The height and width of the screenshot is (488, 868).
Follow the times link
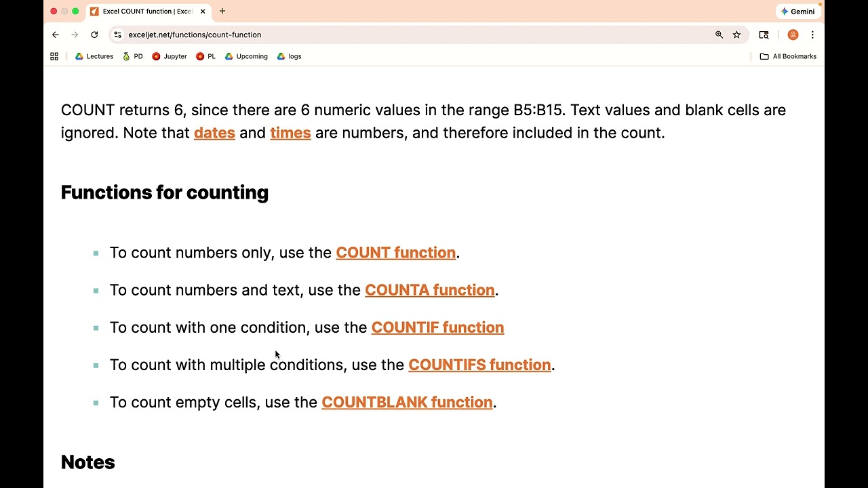[290, 133]
